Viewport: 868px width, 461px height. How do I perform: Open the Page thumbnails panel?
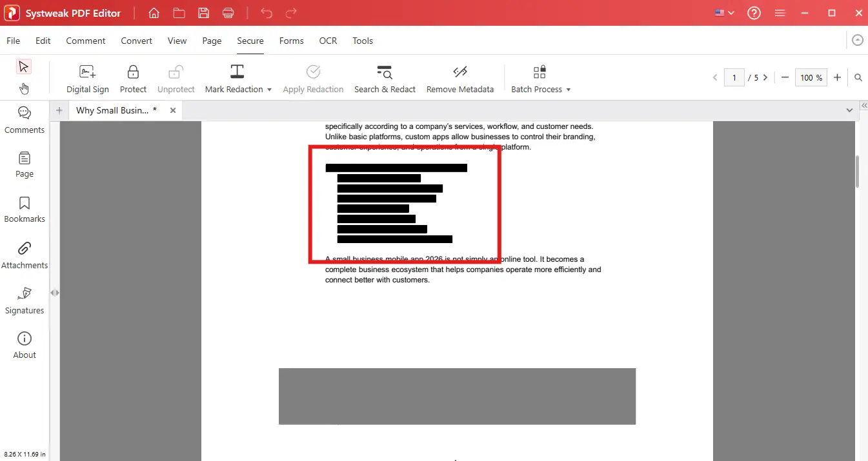(x=25, y=164)
